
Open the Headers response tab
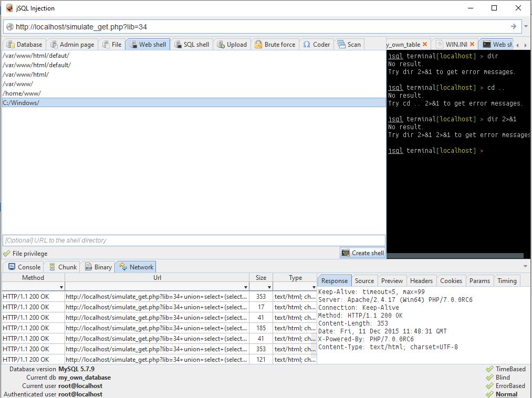pos(421,281)
